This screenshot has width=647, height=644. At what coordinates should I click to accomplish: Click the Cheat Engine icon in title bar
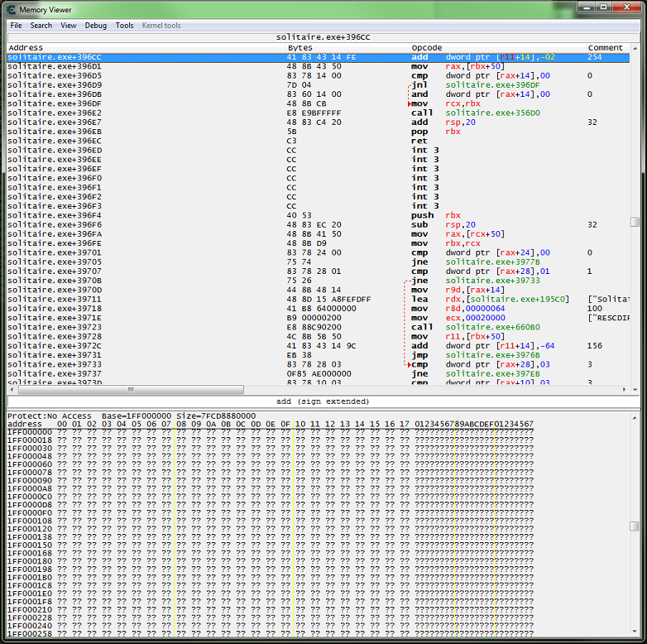pyautogui.click(x=11, y=9)
